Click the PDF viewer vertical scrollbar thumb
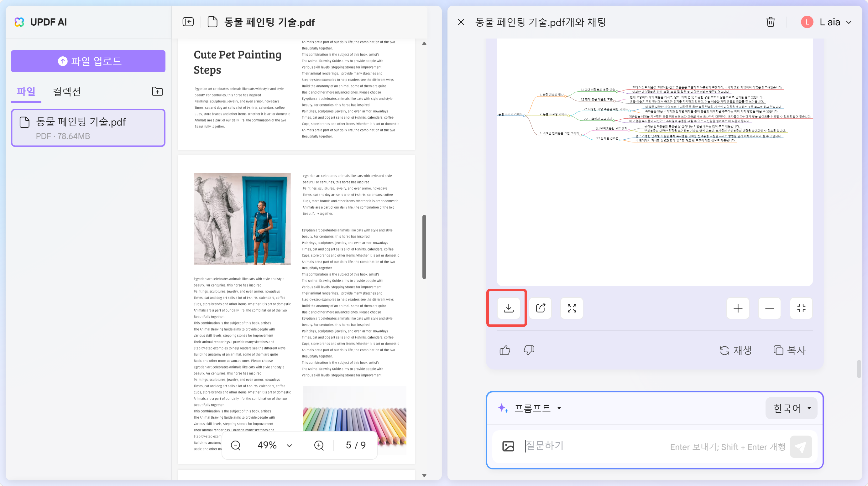This screenshot has width=868, height=486. [x=424, y=247]
